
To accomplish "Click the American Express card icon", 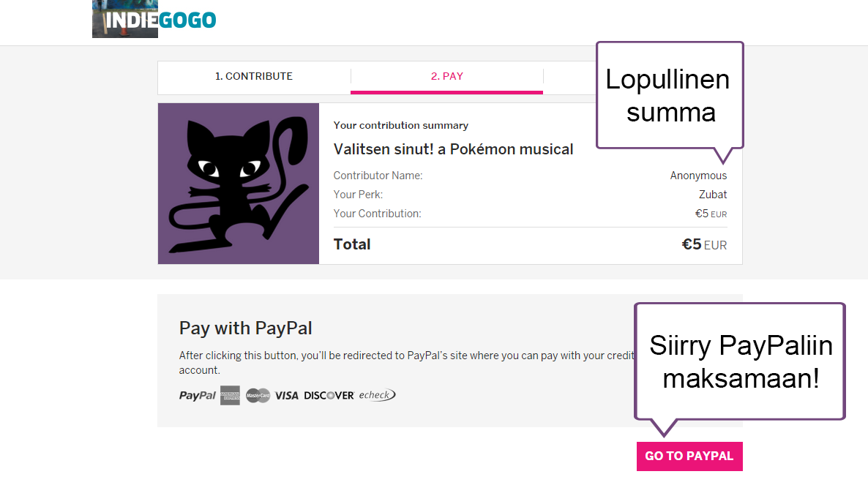I will (230, 395).
